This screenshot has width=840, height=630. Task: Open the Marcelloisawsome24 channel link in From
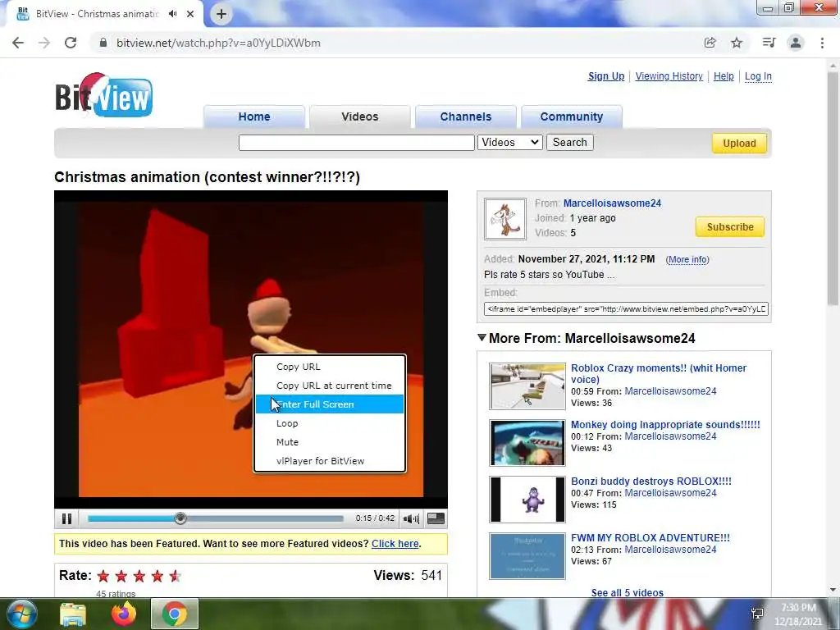tap(612, 203)
